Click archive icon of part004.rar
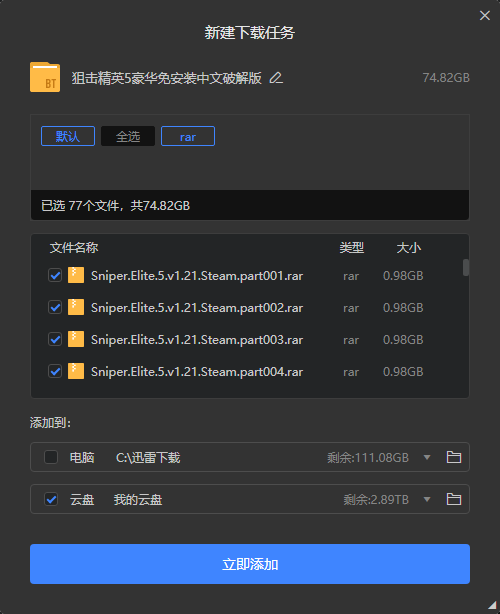Screen dimensions: 500x614 tap(76, 371)
